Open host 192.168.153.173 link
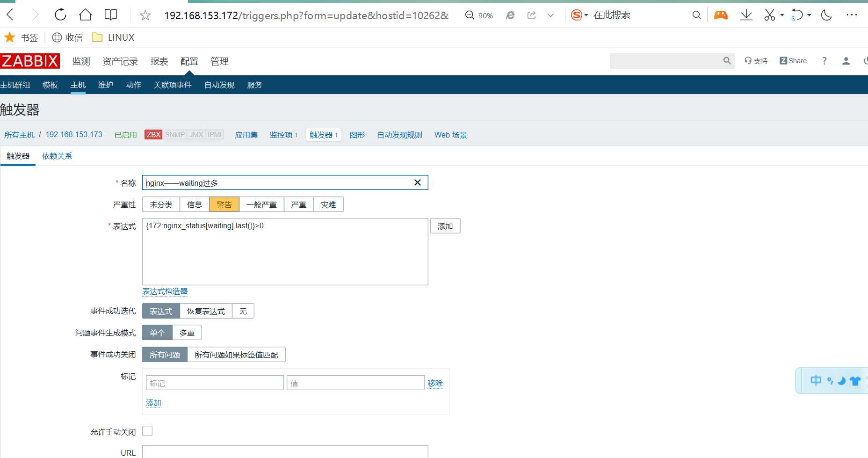This screenshot has height=458, width=868. point(74,135)
